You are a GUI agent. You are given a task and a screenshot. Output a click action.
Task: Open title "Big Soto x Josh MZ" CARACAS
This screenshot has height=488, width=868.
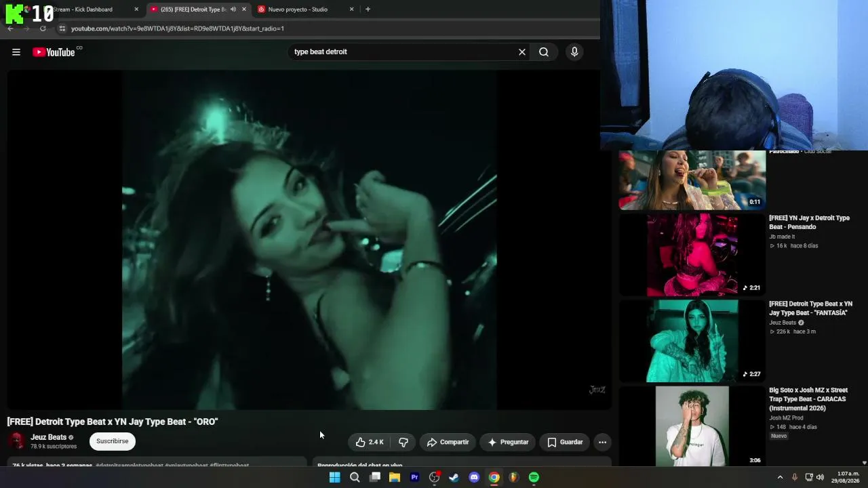pos(808,399)
